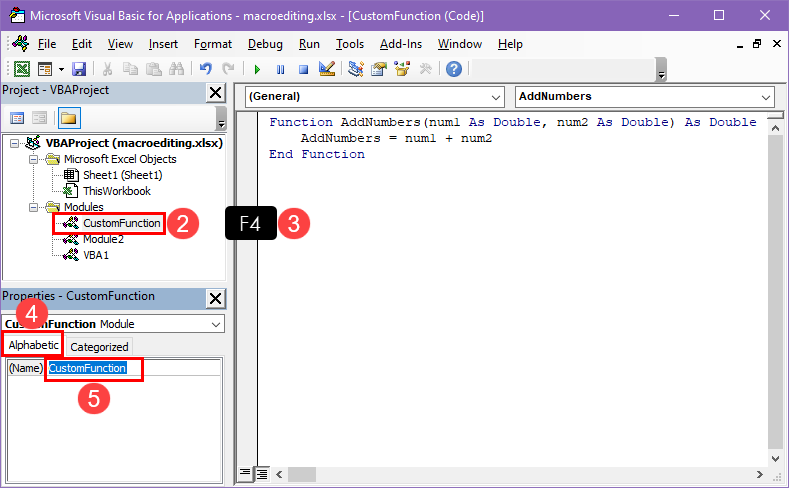Toggle Folders button in Project panel

[x=69, y=118]
